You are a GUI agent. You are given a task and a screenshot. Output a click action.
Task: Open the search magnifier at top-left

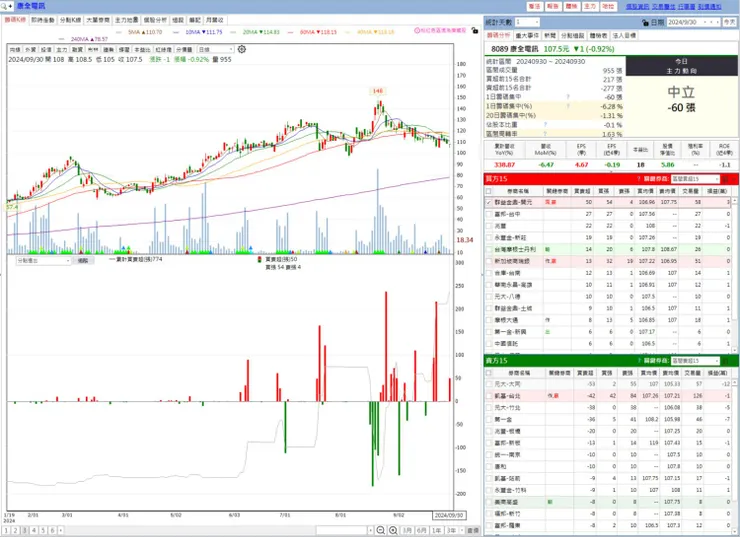(4, 6)
